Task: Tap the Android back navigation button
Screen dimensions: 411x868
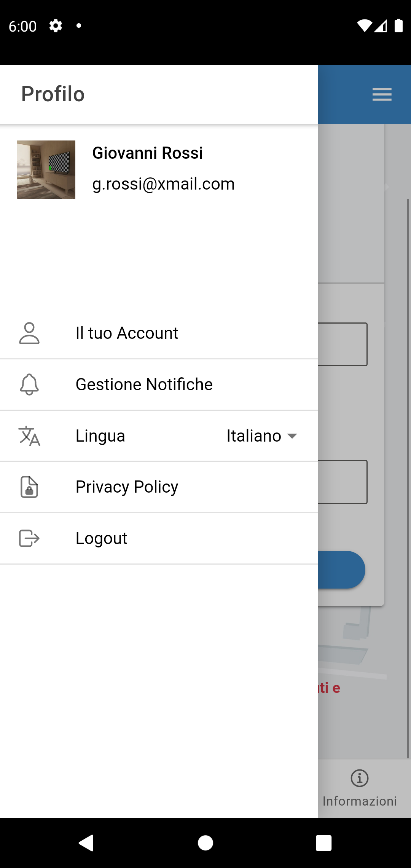Action: (86, 843)
